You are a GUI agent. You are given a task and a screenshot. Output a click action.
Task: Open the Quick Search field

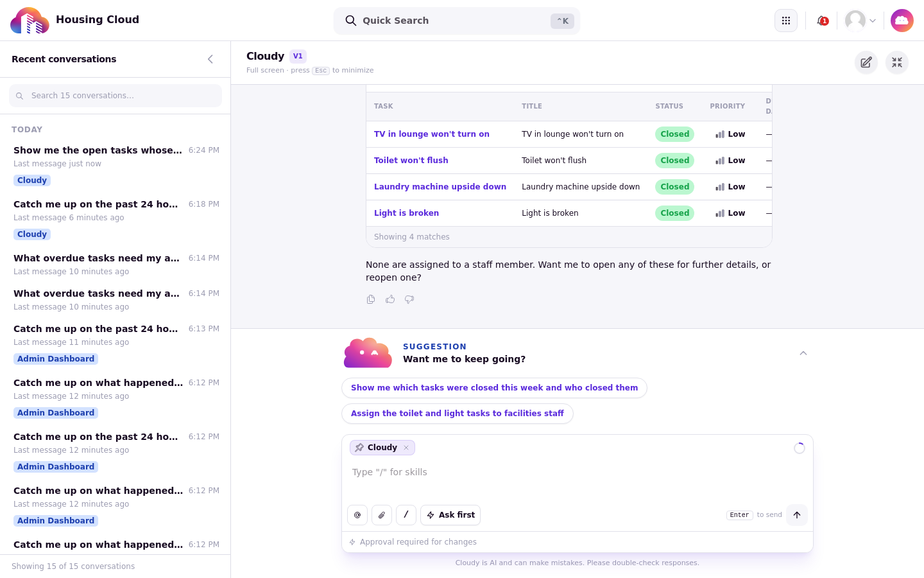[457, 21]
